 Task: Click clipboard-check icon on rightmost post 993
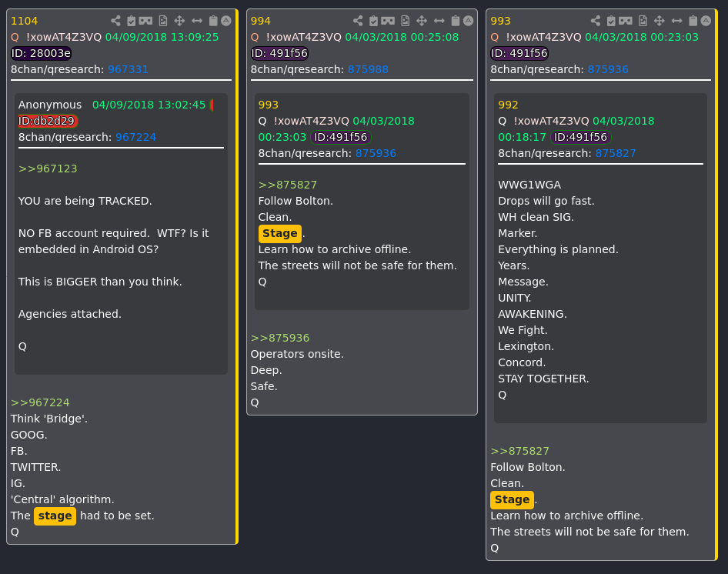coord(612,21)
